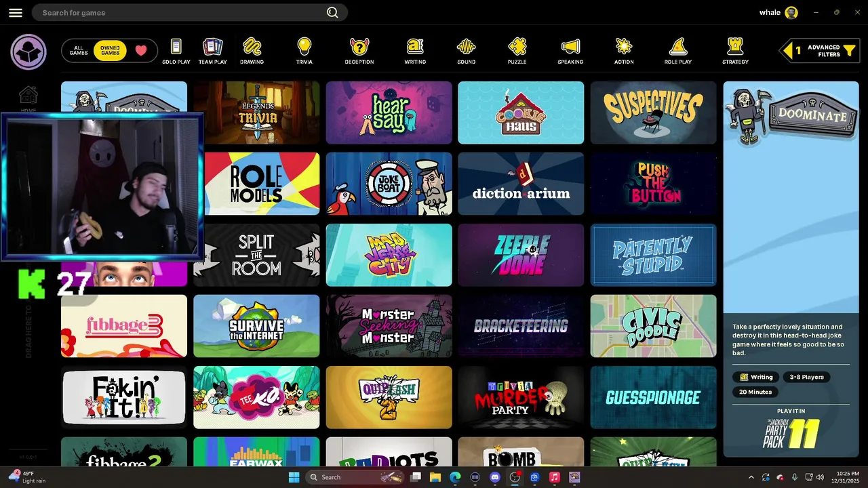The image size is (868, 488).
Task: Select Dictionarium game tile
Action: [x=521, y=184]
